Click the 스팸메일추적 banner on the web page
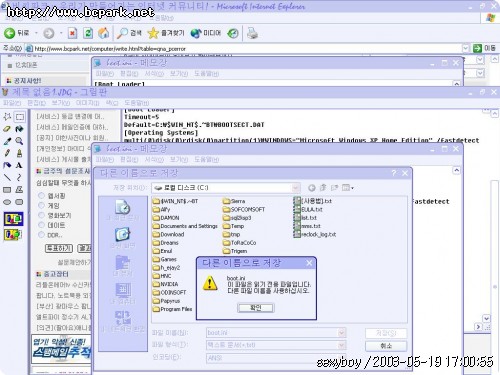Screen dimensions: 500x375 click(x=61, y=348)
